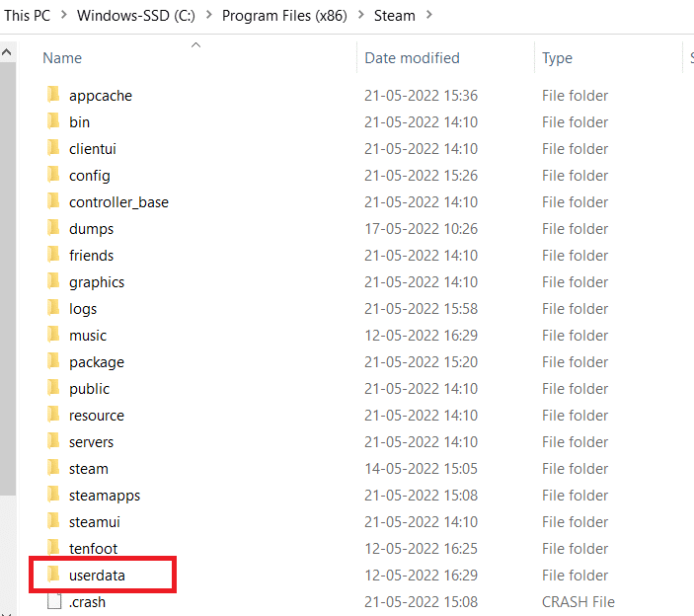Click the logs folder icon

click(53, 308)
